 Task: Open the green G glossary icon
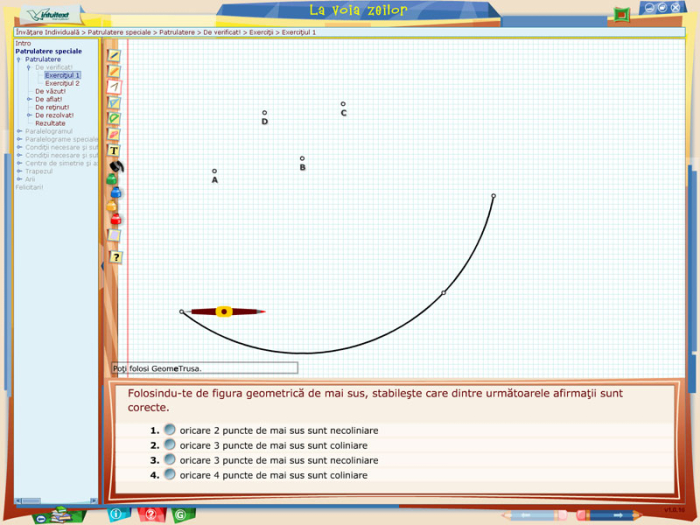click(180, 515)
